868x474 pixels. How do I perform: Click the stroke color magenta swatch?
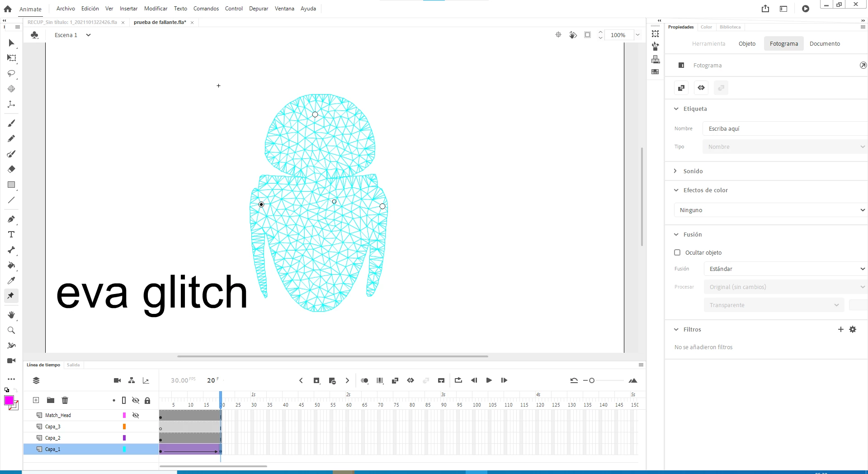coord(9,400)
